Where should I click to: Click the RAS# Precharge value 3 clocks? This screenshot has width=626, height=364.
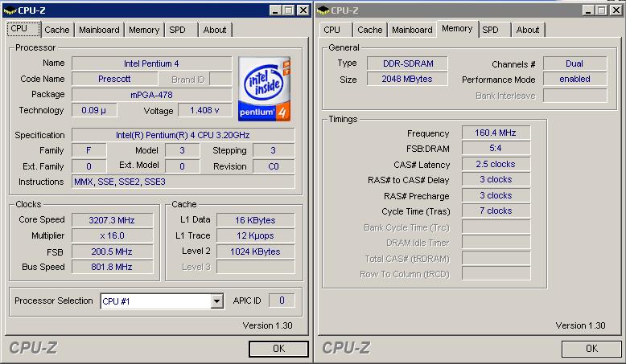496,195
